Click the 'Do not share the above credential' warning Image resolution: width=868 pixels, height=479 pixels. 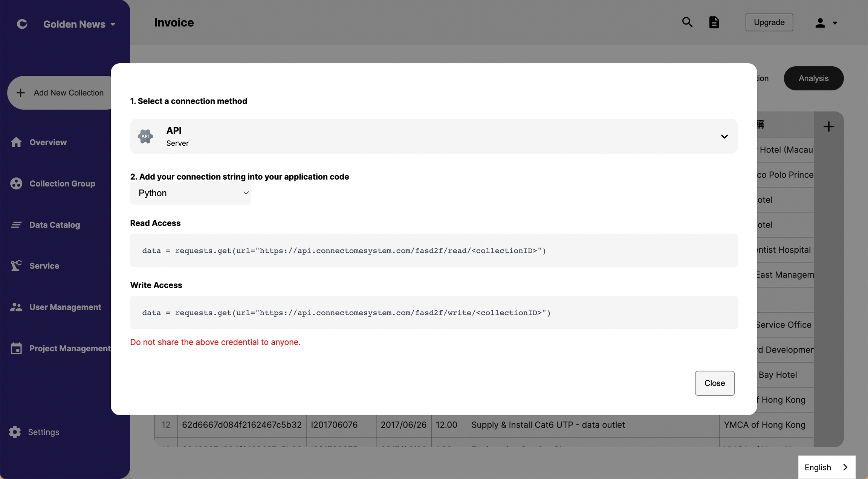point(215,342)
